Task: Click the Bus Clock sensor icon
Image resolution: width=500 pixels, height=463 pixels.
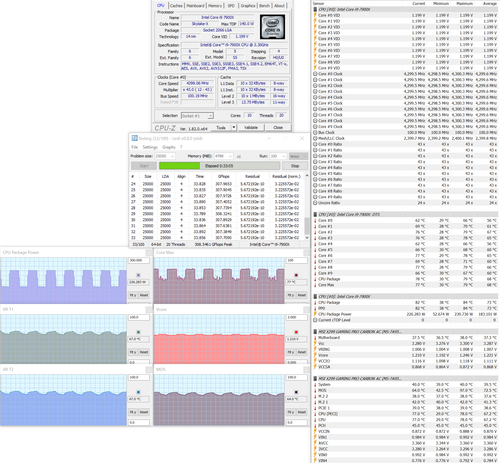Action: pos(315,132)
